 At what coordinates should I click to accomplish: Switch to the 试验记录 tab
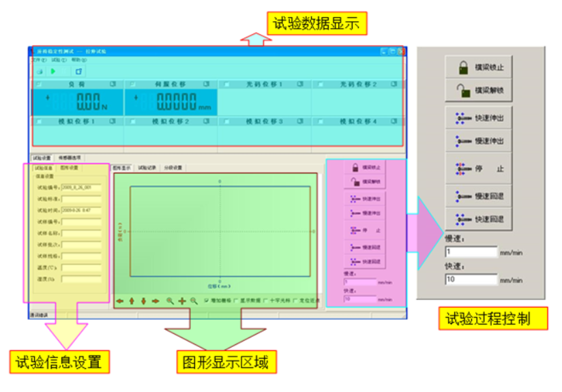tap(147, 166)
